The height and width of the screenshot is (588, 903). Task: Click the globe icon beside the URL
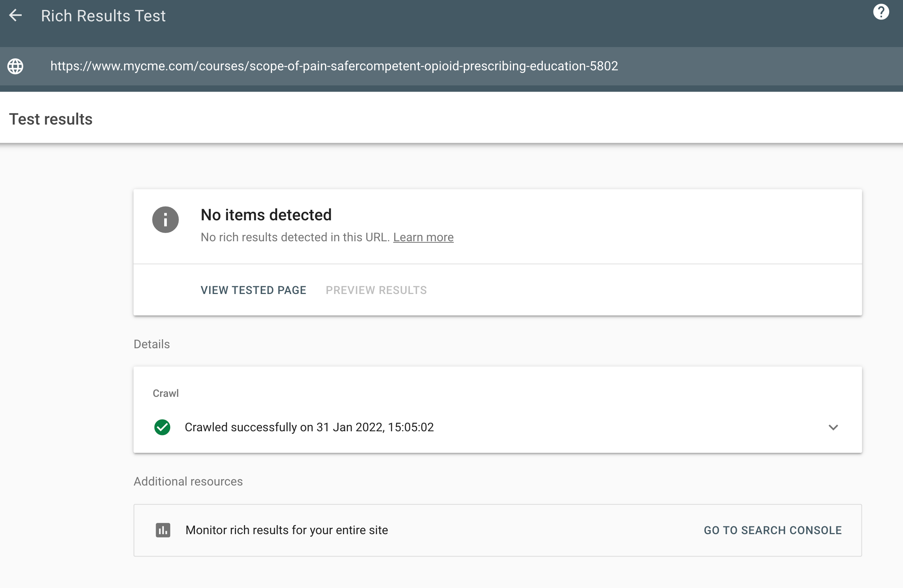(16, 66)
